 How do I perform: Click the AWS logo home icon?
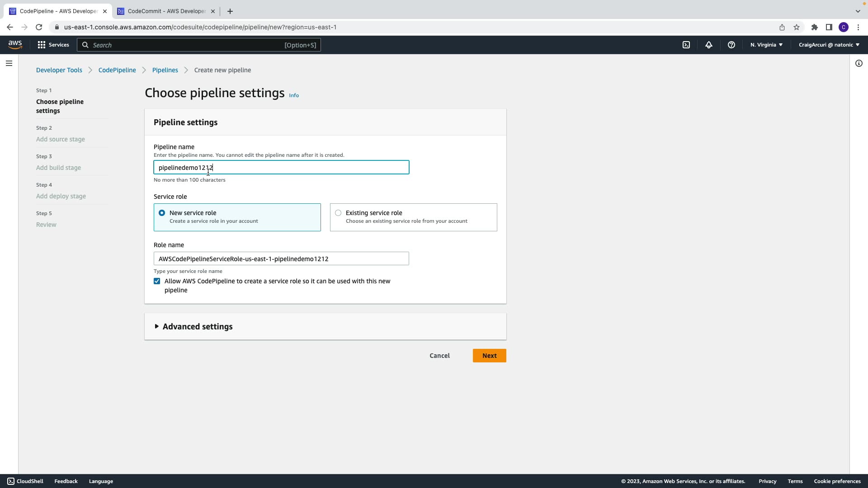(15, 44)
